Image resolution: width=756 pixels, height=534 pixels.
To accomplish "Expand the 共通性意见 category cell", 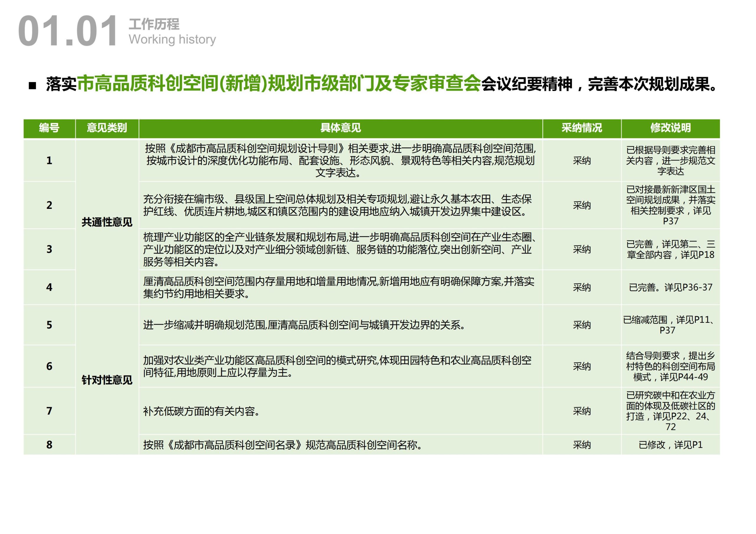I will tap(107, 222).
